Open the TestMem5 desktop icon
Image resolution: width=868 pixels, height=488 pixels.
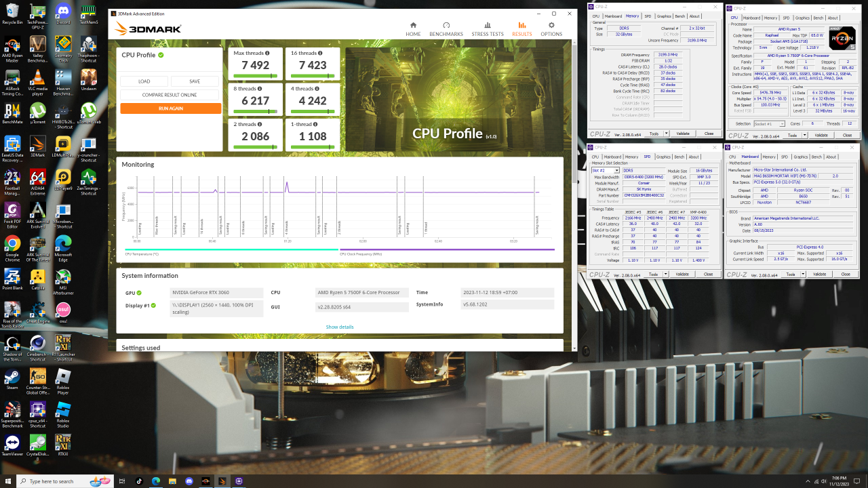coord(88,14)
